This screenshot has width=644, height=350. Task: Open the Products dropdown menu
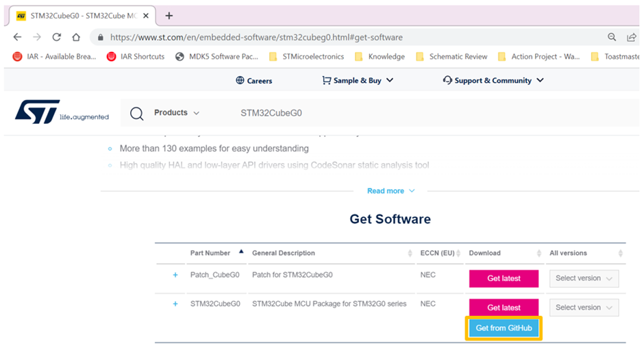(177, 112)
